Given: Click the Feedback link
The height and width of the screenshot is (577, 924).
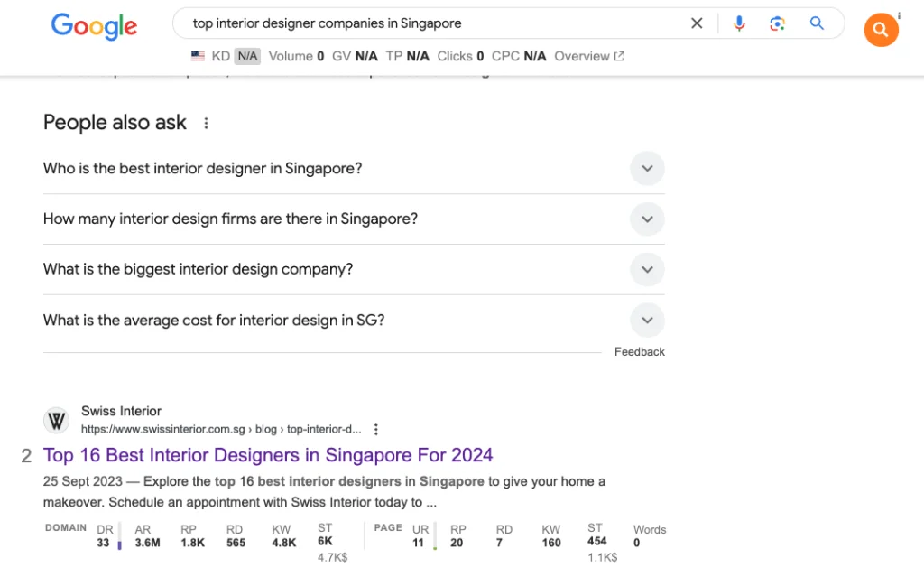Looking at the screenshot, I should (x=639, y=352).
